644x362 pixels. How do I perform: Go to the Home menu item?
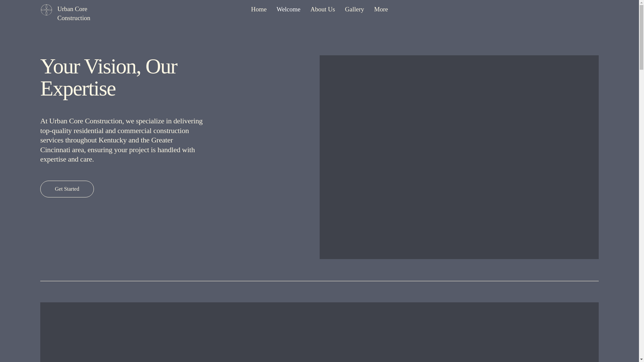259,9
